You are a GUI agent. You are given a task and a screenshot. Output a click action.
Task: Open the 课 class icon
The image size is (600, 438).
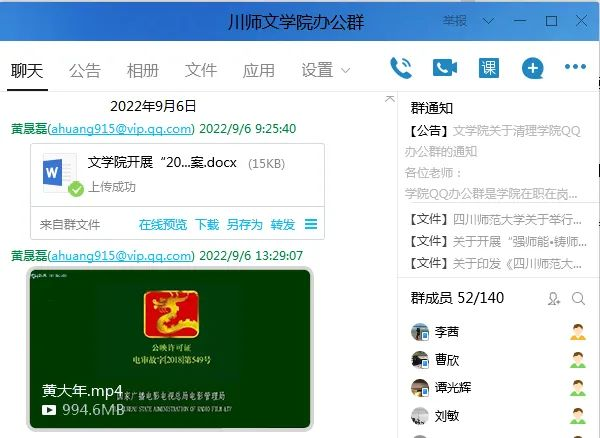489,68
